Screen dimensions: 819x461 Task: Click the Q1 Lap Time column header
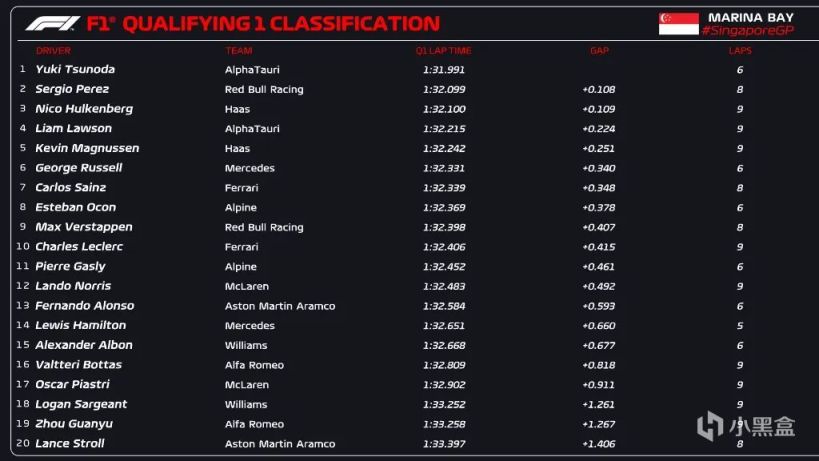[443, 50]
